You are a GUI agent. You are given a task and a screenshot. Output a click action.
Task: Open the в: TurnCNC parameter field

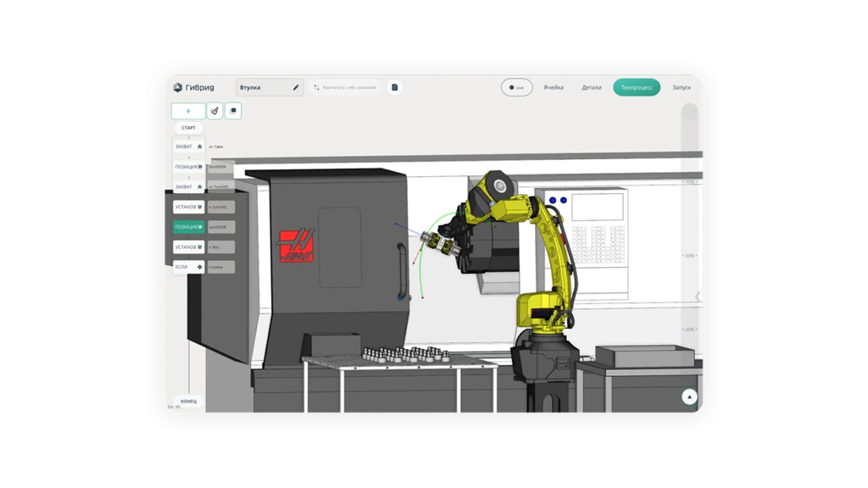coord(221,207)
